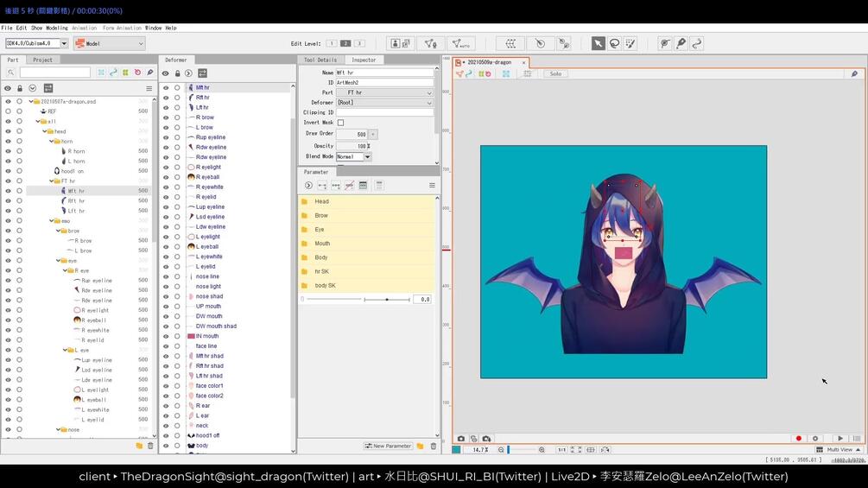Open the Mouth parameter group
868x488 pixels.
[367, 244]
